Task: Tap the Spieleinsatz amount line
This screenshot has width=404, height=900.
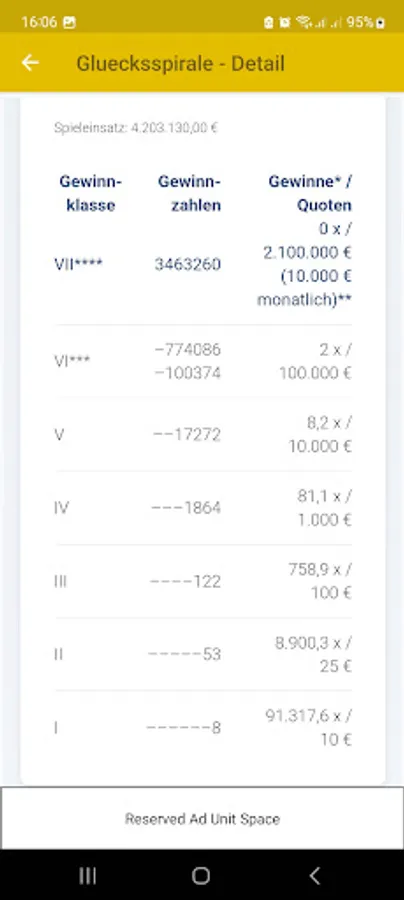Action: tap(136, 127)
